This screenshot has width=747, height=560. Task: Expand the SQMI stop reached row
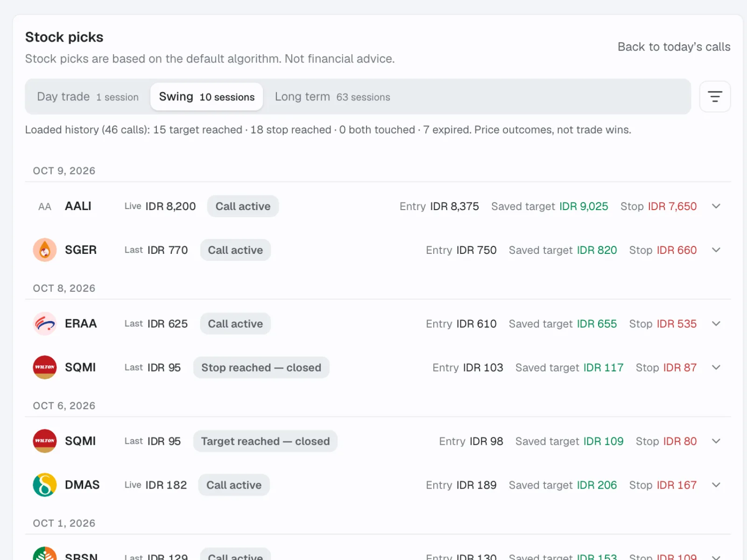716,368
